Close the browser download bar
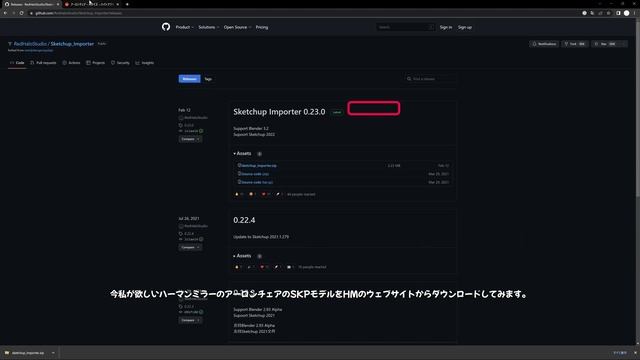The height and width of the screenshot is (360, 640). [x=635, y=353]
